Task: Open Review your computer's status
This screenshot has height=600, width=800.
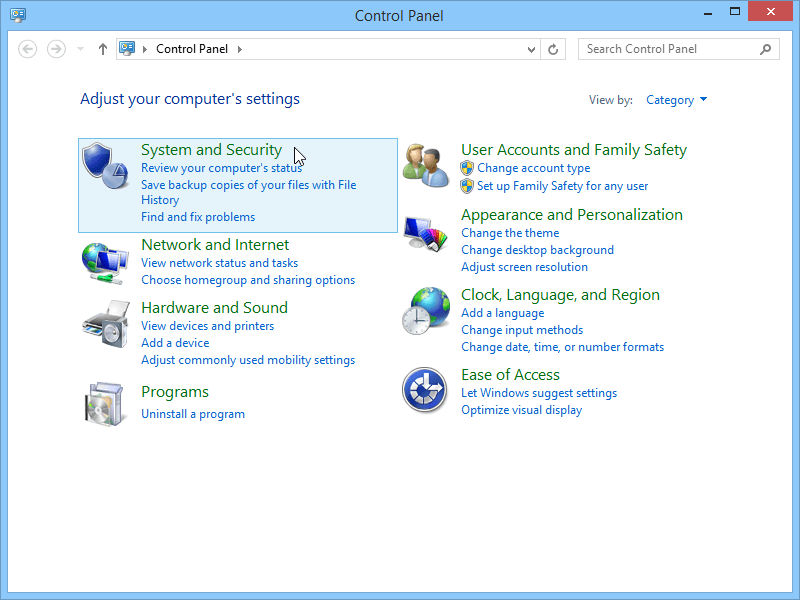Action: [221, 168]
